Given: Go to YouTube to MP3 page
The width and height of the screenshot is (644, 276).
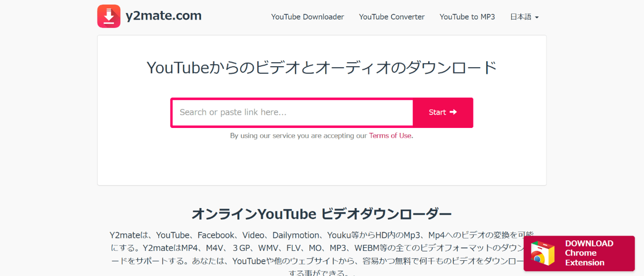Looking at the screenshot, I should pyautogui.click(x=467, y=17).
